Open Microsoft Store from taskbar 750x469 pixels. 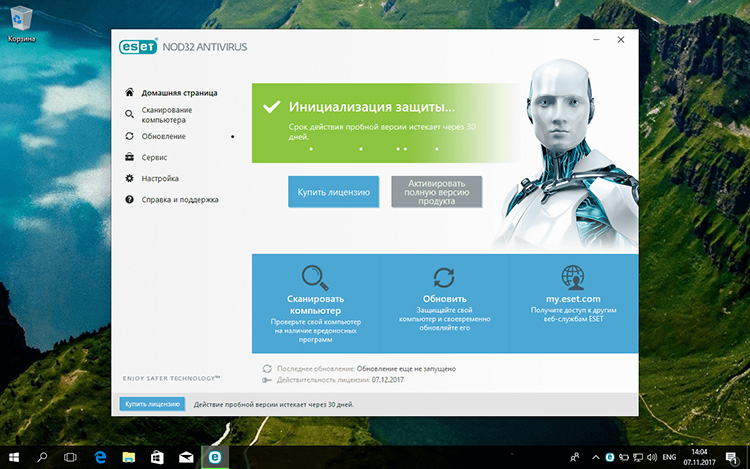(157, 458)
